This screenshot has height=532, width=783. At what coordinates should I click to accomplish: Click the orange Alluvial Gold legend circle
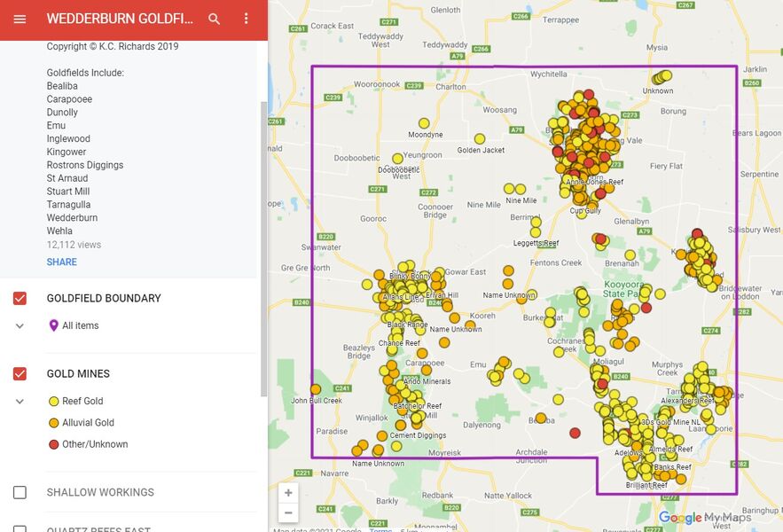53,423
